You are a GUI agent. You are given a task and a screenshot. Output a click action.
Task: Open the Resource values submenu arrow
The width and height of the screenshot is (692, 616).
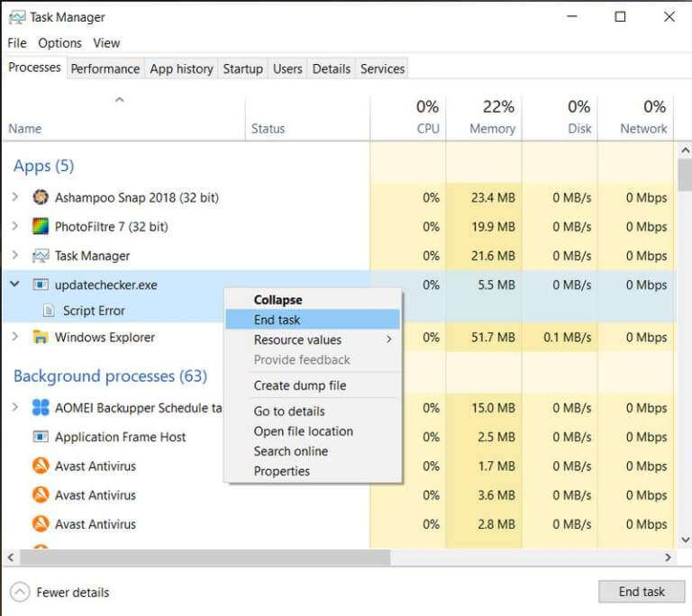pyautogui.click(x=389, y=340)
